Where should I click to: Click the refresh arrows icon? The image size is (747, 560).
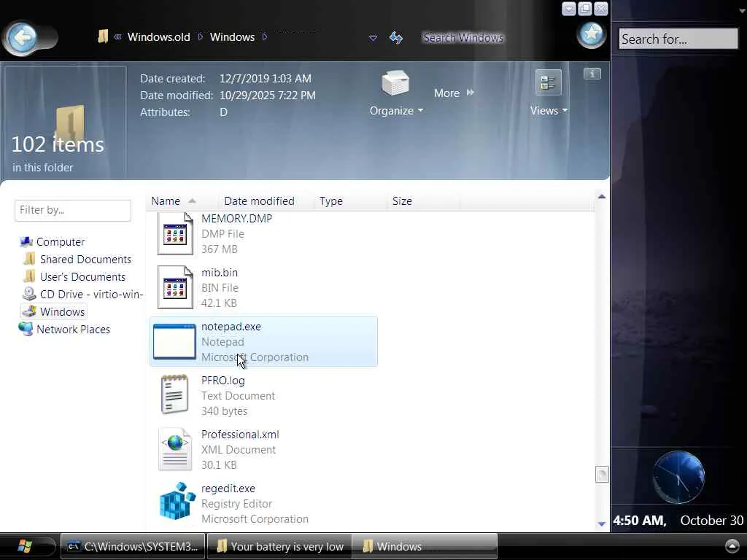coord(395,37)
